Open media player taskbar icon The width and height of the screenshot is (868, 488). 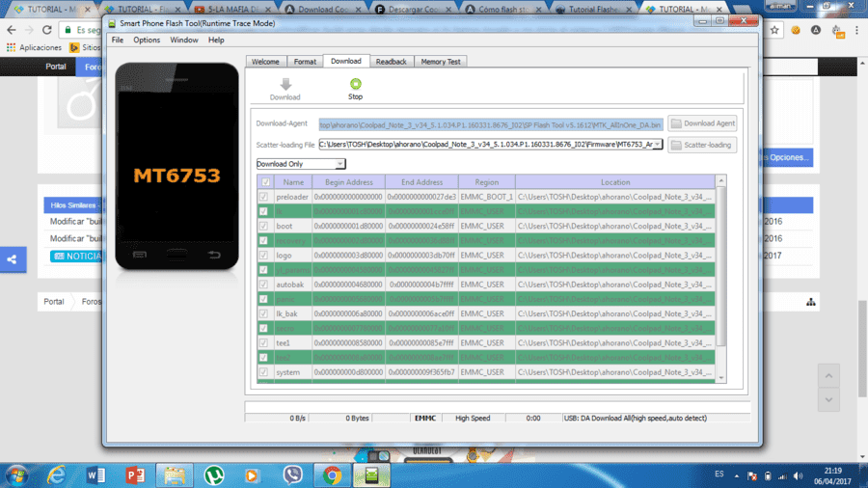click(x=252, y=475)
